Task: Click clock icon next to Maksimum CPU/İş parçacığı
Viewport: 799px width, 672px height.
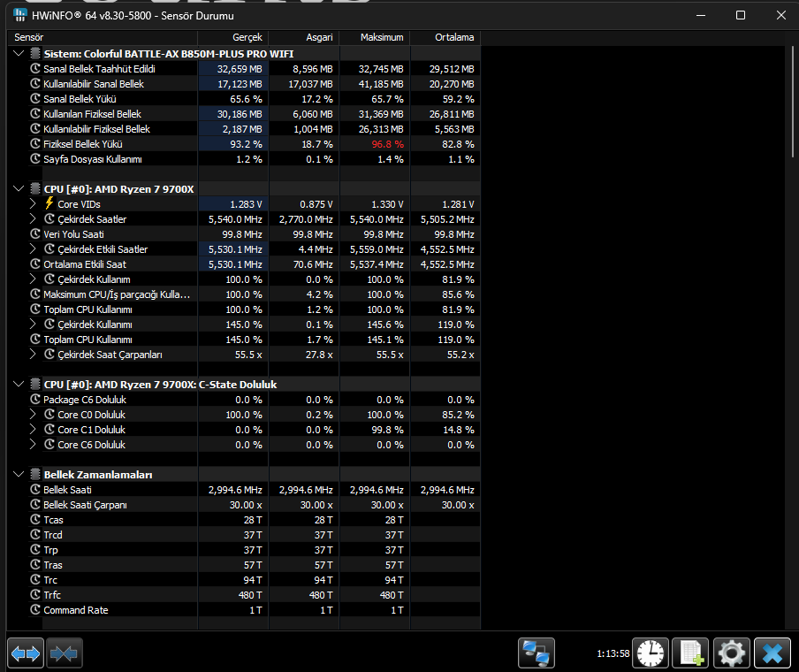Action: coord(35,294)
